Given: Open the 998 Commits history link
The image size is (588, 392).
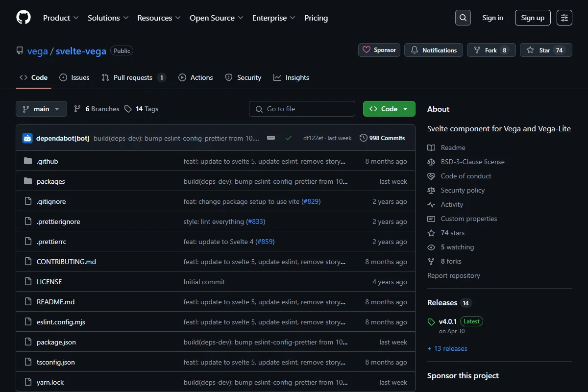Looking at the screenshot, I should [382, 138].
